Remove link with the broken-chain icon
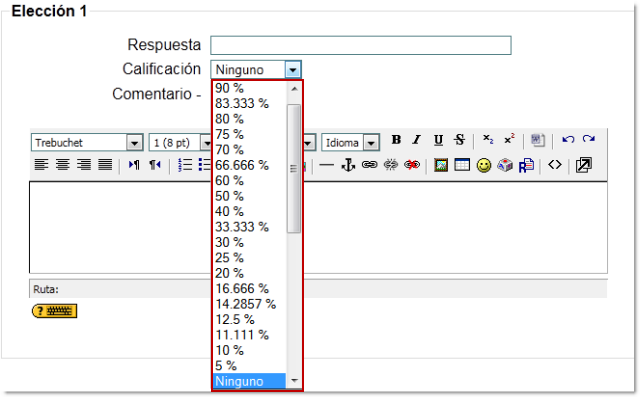640x397 pixels. click(x=391, y=165)
